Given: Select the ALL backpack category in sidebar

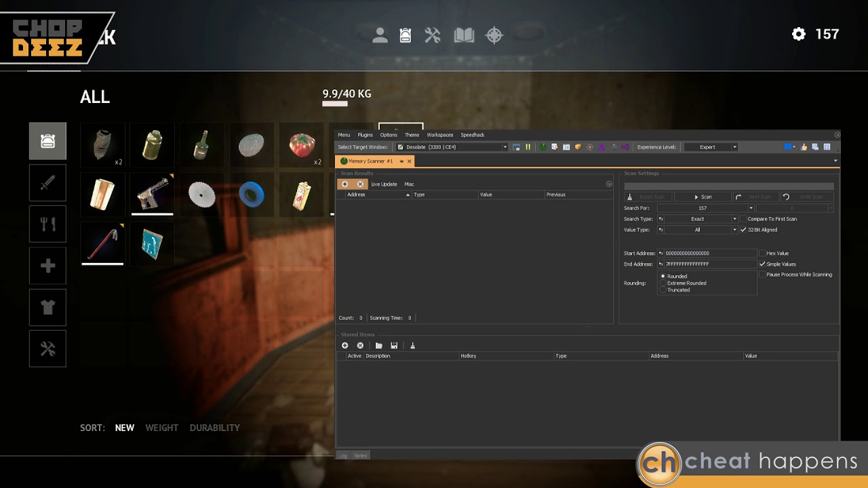Looking at the screenshot, I should tap(47, 141).
